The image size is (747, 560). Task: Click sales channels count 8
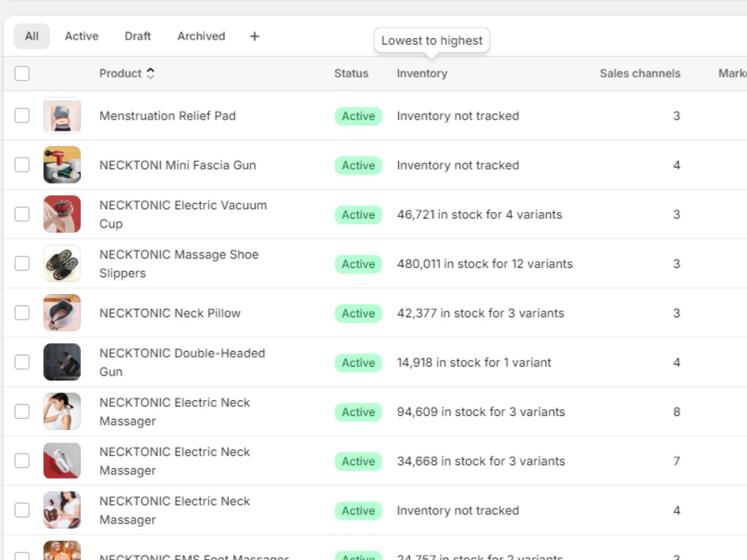coord(677,411)
